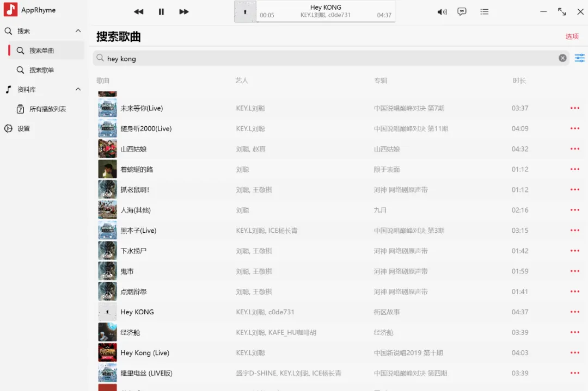Play the song 山西姑娘

click(133, 149)
